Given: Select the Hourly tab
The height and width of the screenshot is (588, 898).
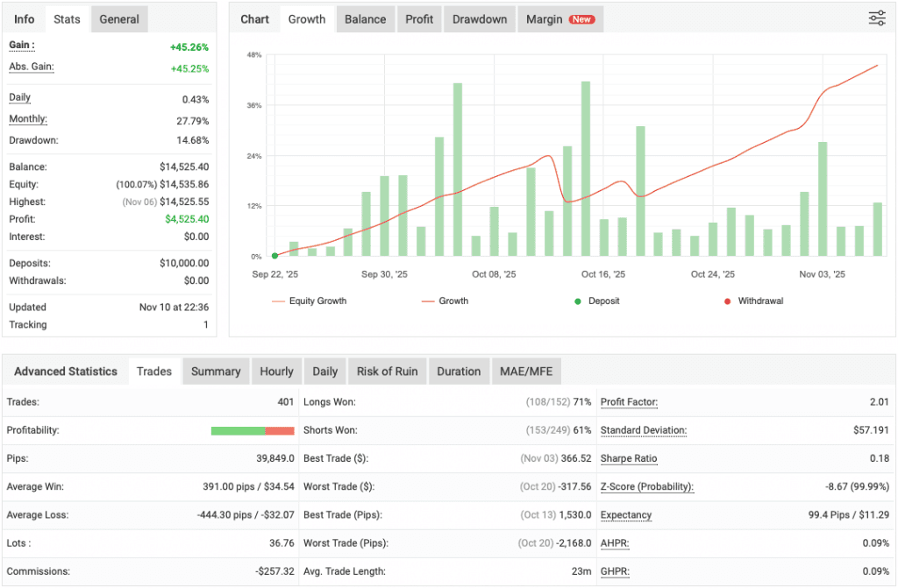Looking at the screenshot, I should tap(276, 371).
